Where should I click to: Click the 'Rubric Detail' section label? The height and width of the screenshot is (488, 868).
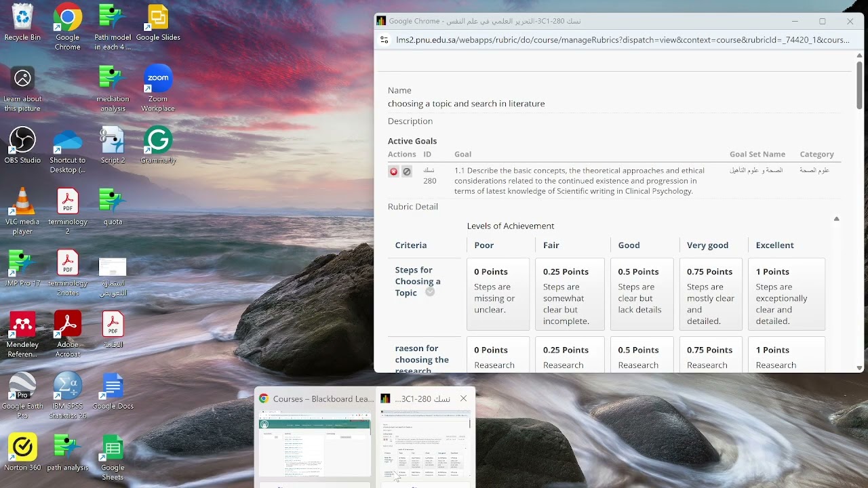(x=413, y=207)
